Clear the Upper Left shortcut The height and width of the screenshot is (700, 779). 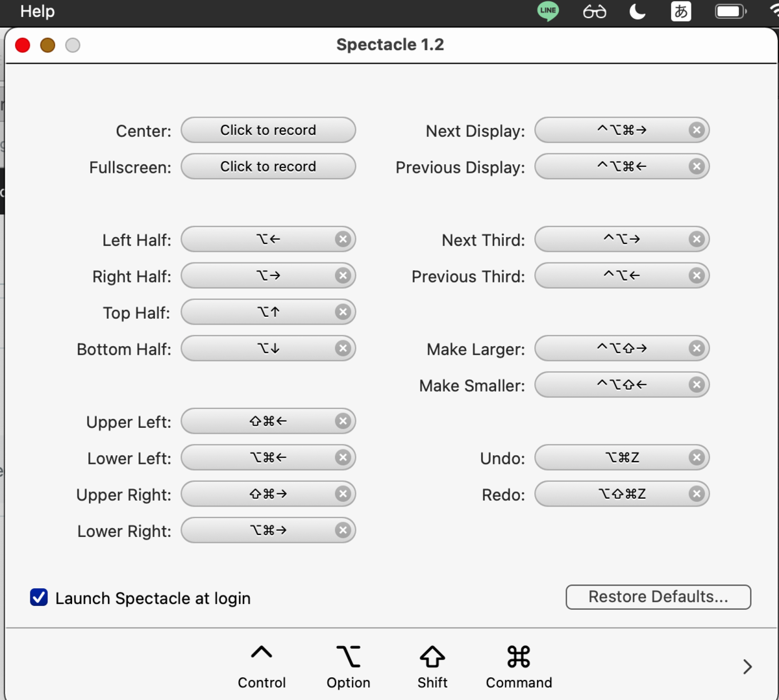343,421
